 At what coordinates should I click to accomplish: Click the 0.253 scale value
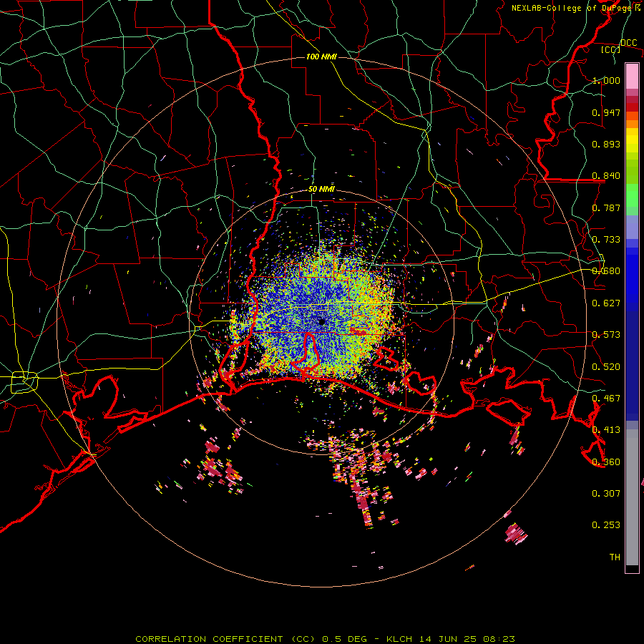[x=606, y=525]
